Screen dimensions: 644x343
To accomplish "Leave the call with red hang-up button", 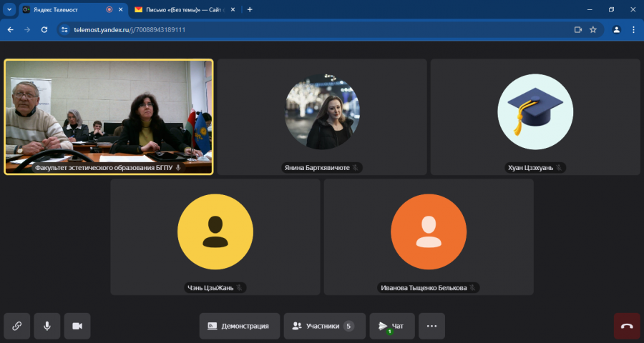I will [x=627, y=326].
